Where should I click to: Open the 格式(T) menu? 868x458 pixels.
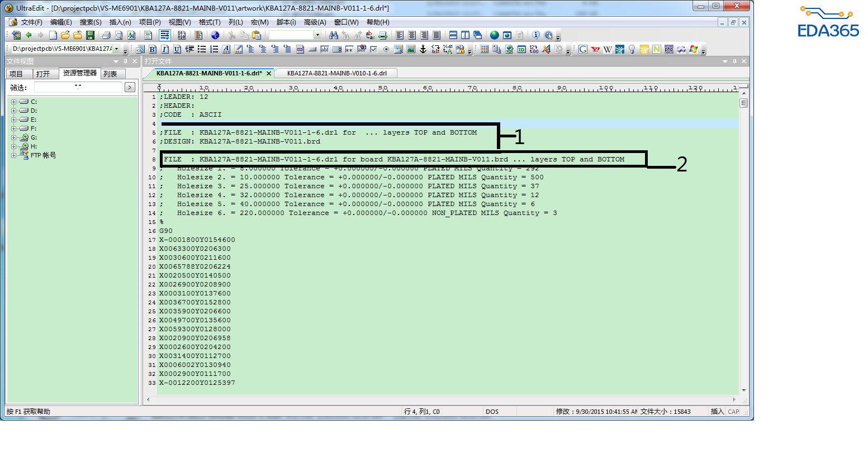pos(210,22)
